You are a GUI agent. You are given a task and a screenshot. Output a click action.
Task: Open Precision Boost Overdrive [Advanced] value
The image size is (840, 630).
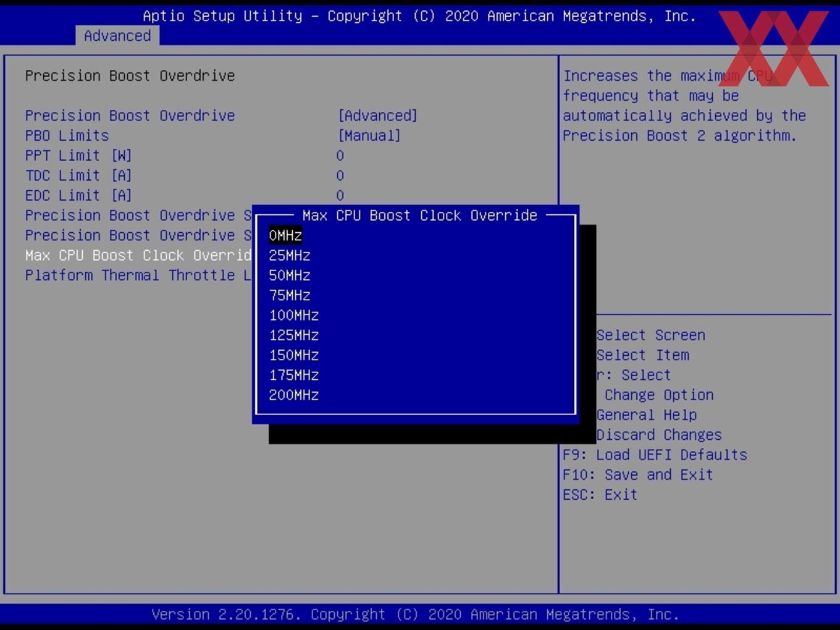pyautogui.click(x=377, y=115)
